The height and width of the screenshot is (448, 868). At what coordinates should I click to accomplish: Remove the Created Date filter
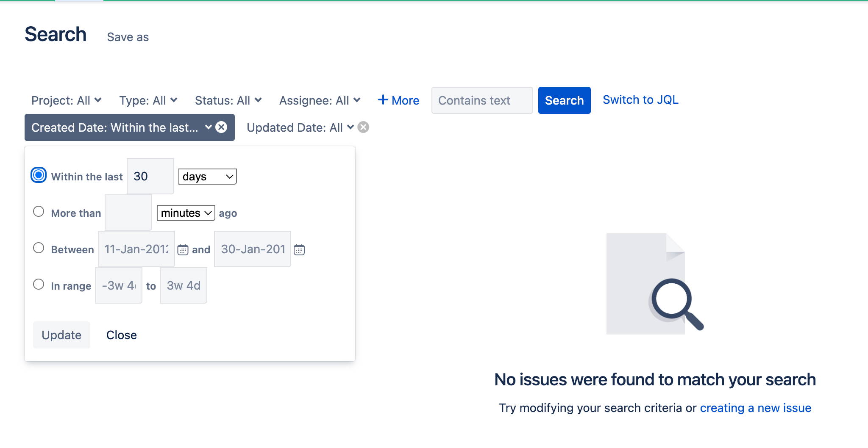click(x=222, y=127)
